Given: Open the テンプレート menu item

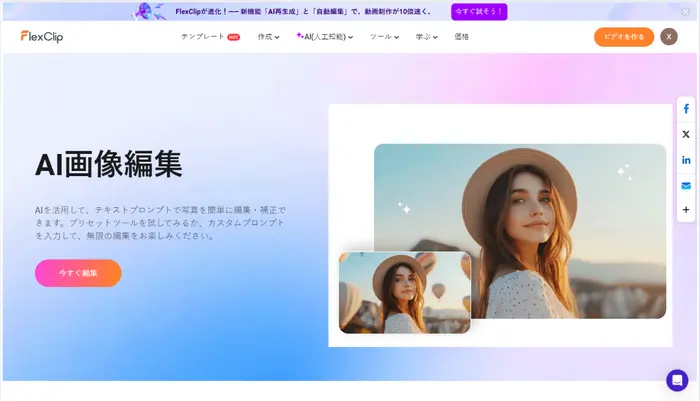Looking at the screenshot, I should coord(203,37).
